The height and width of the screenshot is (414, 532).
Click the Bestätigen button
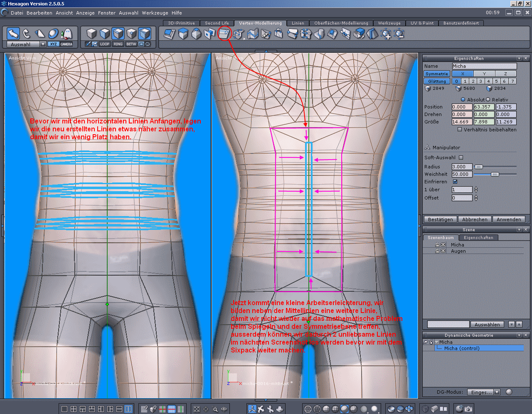[x=441, y=219]
